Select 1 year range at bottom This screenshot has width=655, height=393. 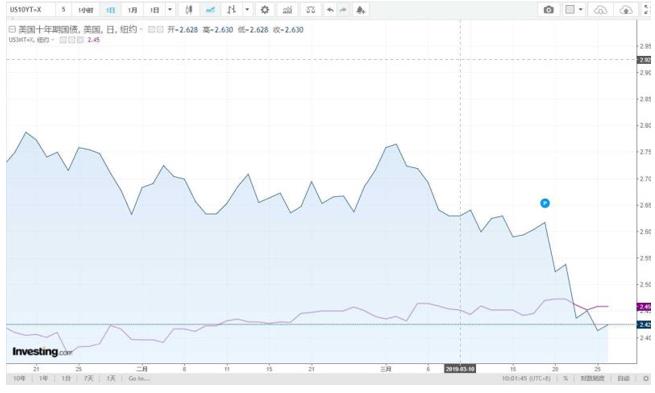pyautogui.click(x=43, y=378)
